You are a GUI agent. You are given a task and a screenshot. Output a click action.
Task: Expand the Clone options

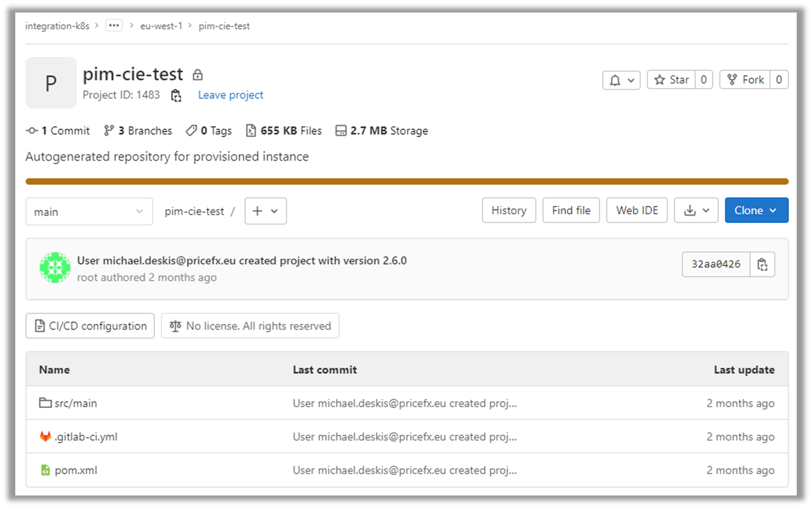pyautogui.click(x=756, y=211)
